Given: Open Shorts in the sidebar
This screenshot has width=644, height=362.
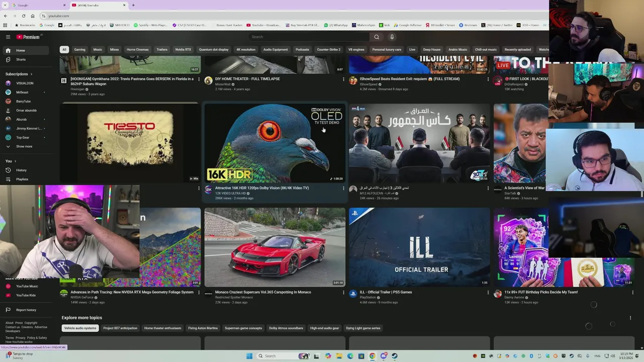Looking at the screenshot, I should 26,59.
